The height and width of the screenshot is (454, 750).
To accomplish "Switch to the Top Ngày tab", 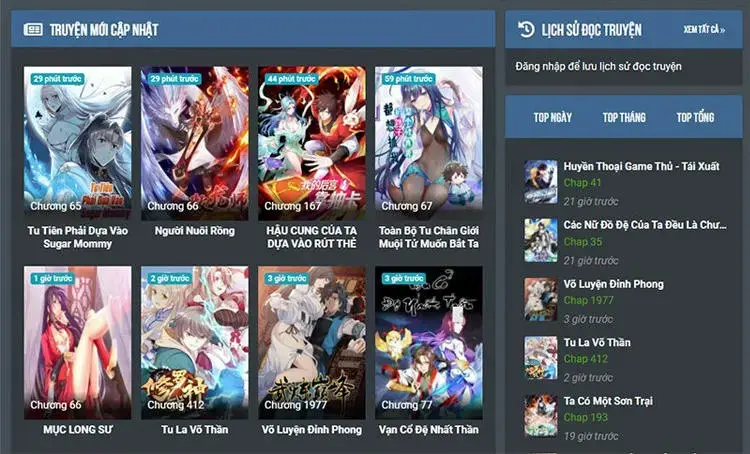I will coord(552,117).
